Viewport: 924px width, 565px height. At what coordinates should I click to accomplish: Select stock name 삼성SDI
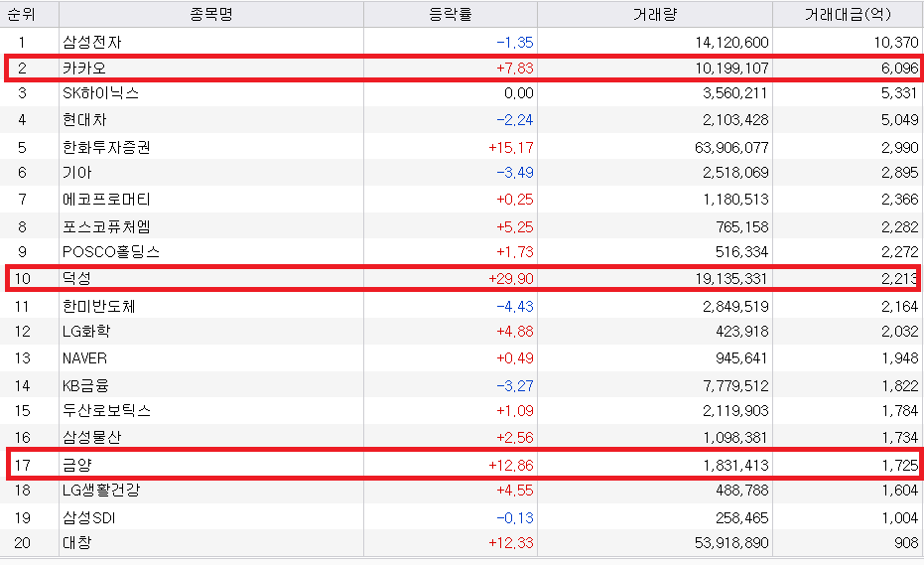[89, 517]
